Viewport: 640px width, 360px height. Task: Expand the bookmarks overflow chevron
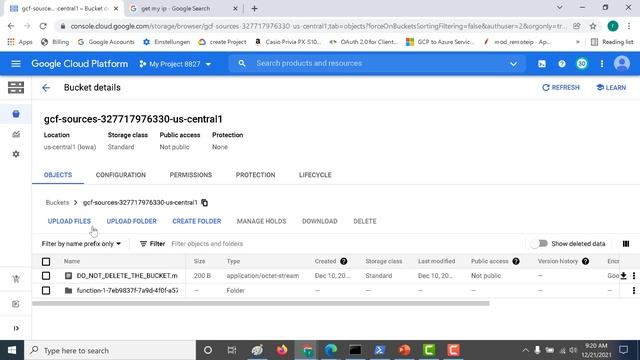pyautogui.click(x=578, y=42)
